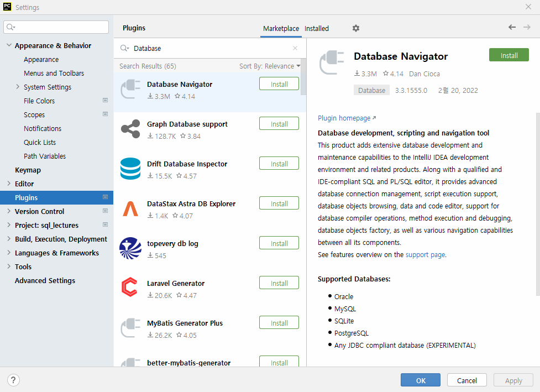Select Menus and Toolbars settings
The width and height of the screenshot is (540, 392).
(54, 74)
